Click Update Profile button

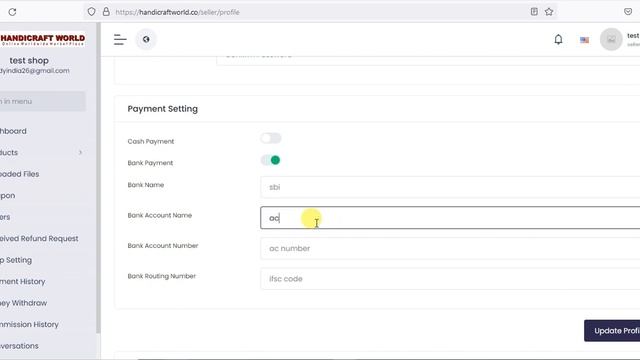coord(612,331)
